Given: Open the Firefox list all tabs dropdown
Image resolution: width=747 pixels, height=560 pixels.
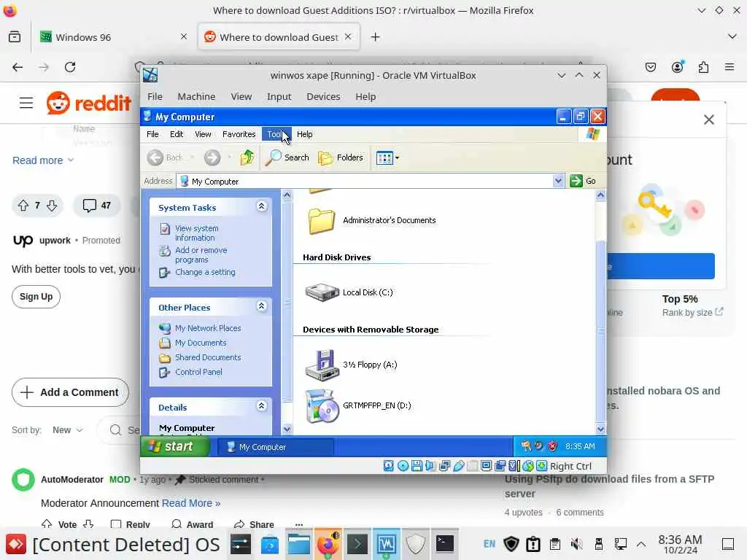Looking at the screenshot, I should [732, 36].
